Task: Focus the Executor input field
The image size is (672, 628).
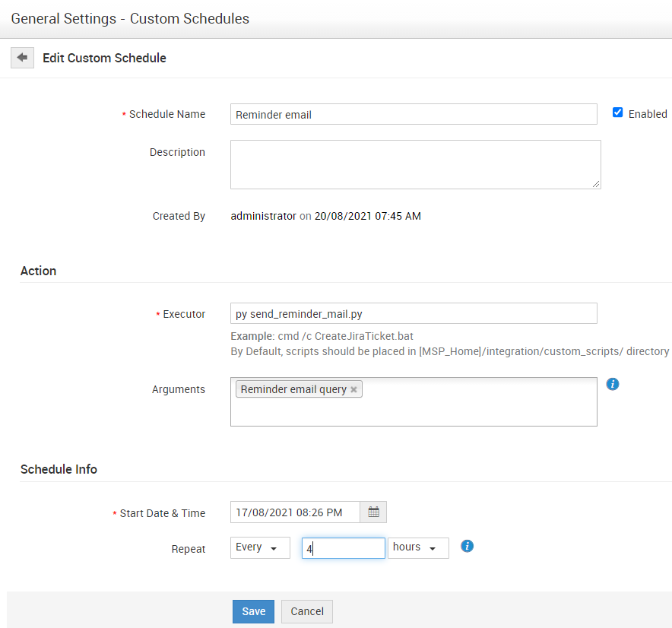Action: click(414, 313)
